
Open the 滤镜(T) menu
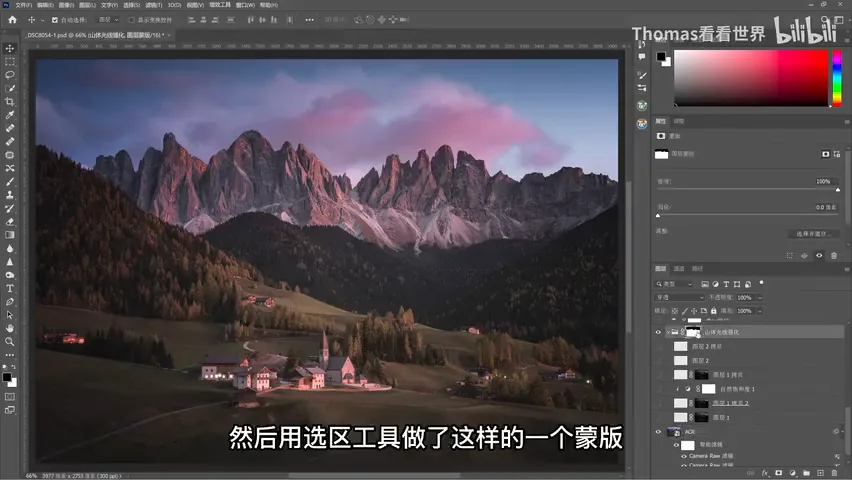tap(154, 5)
